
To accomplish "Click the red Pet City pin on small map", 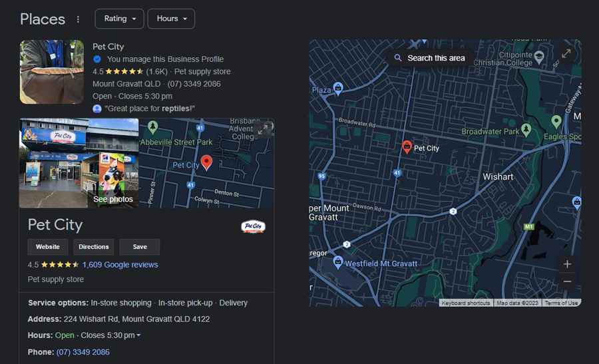I will [x=207, y=162].
